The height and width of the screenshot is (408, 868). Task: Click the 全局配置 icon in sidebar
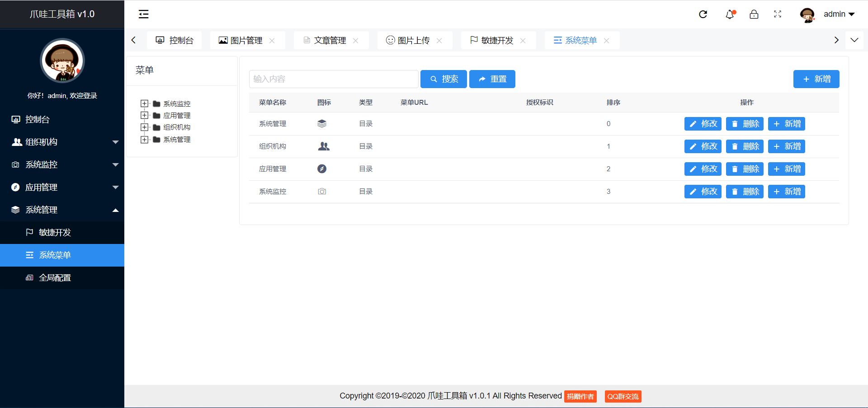tap(29, 277)
